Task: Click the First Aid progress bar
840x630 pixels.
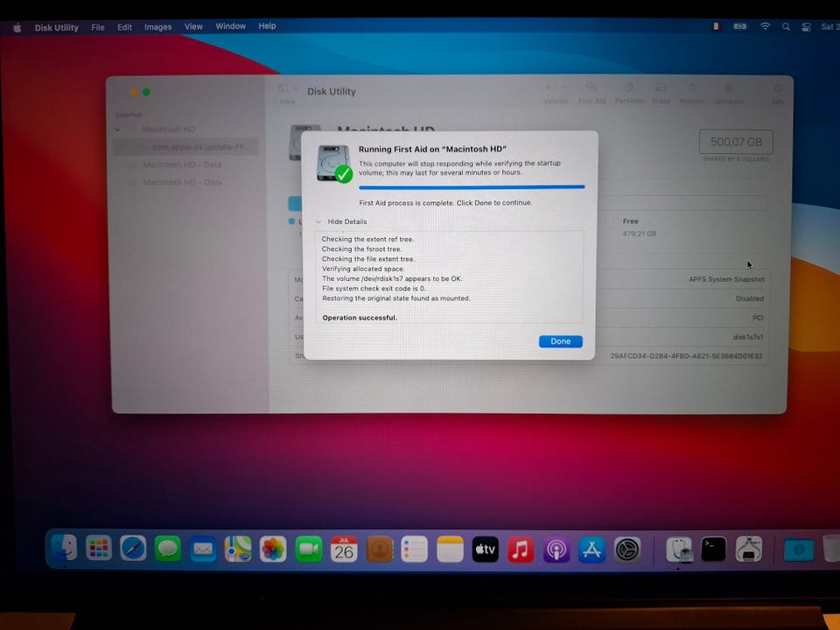Action: [472, 187]
